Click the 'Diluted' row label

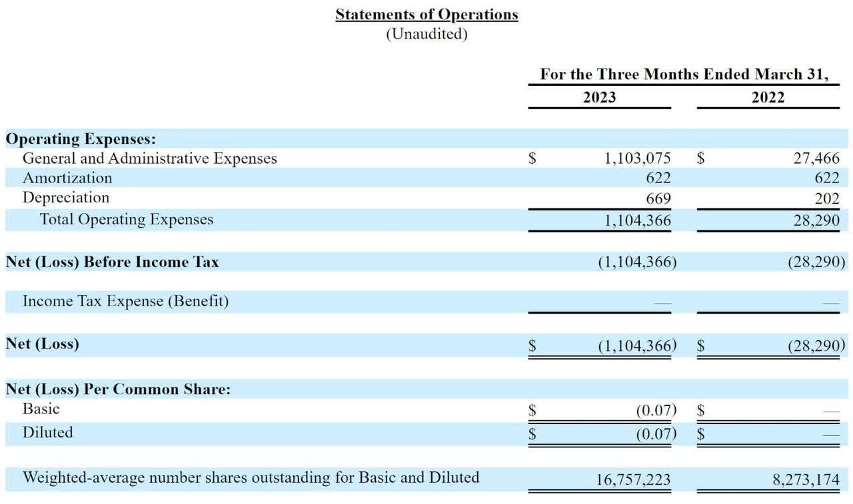tap(47, 432)
